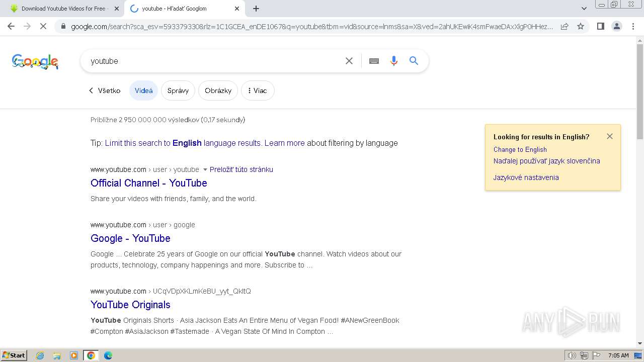Viewport: 644px width, 362px height.
Task: Open the tab search chevron
Action: tap(584, 9)
